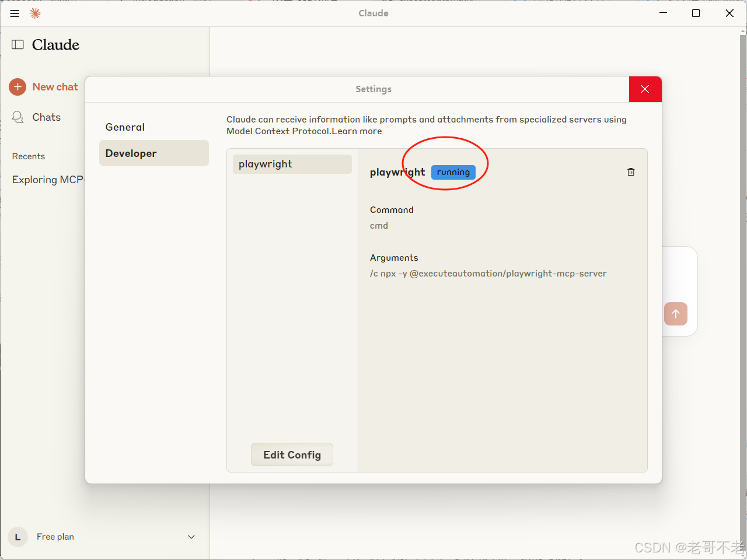Select the General settings tab
This screenshot has height=560, width=747.
154,127
